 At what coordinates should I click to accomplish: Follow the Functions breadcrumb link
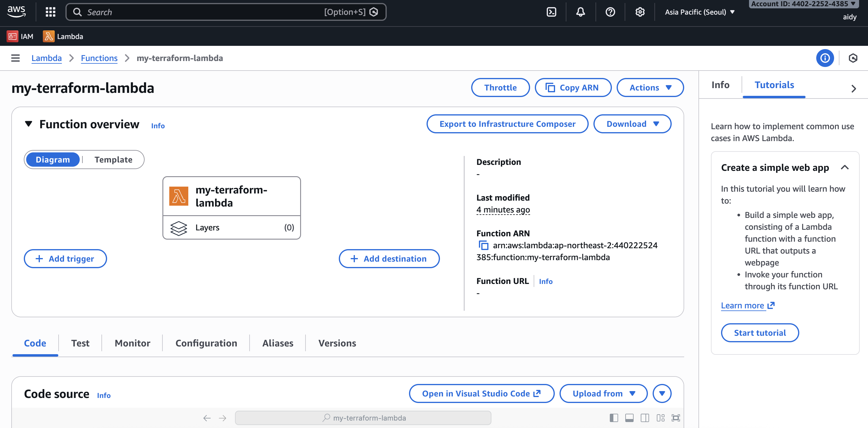pos(99,58)
